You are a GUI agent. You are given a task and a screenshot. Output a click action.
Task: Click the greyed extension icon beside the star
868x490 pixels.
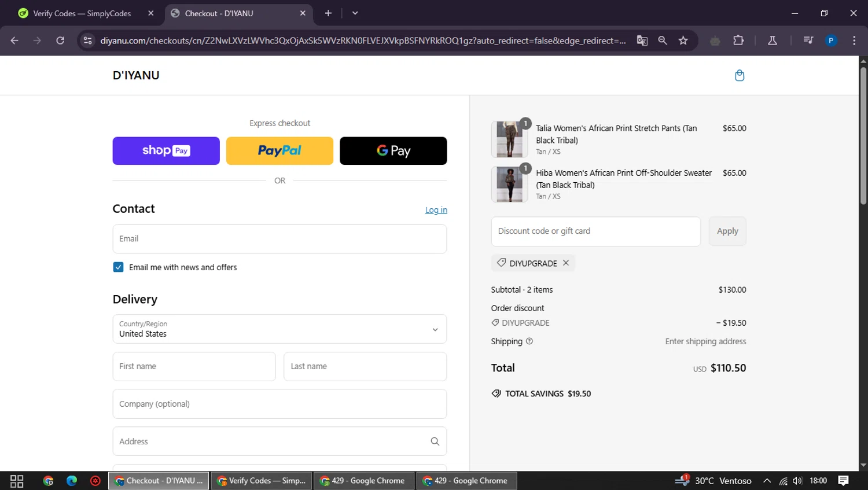pos(715,40)
